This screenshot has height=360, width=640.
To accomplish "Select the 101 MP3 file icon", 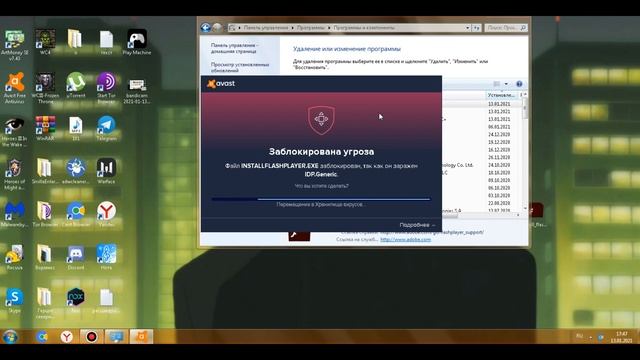I will (76, 128).
